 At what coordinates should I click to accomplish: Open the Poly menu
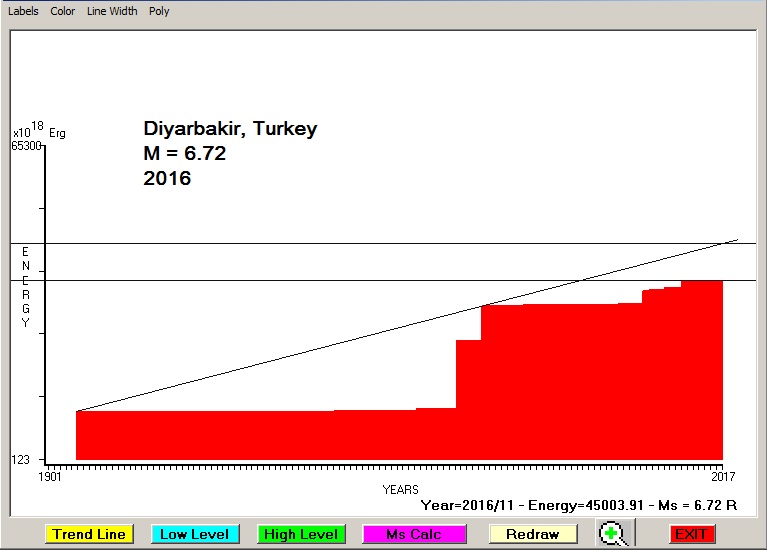(x=159, y=11)
